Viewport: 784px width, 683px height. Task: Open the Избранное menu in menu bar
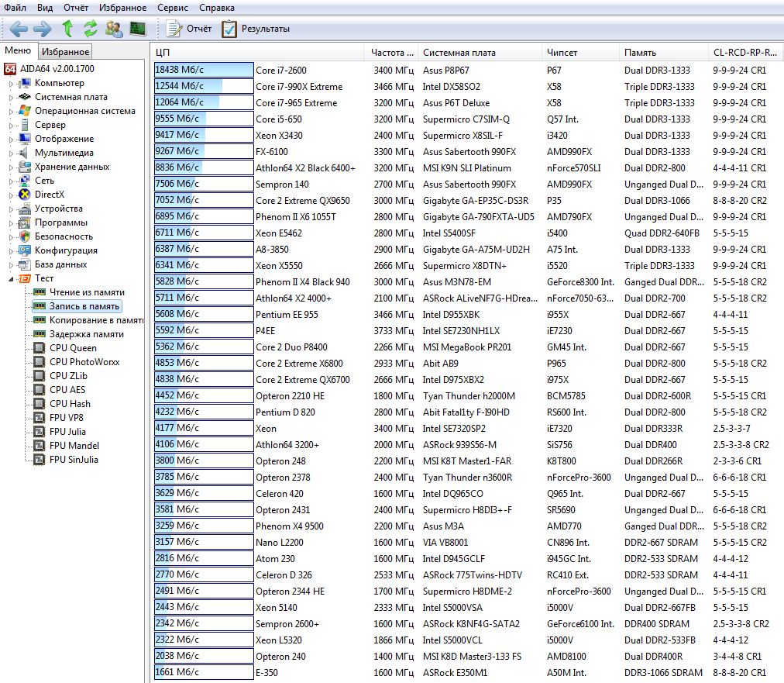click(x=123, y=8)
